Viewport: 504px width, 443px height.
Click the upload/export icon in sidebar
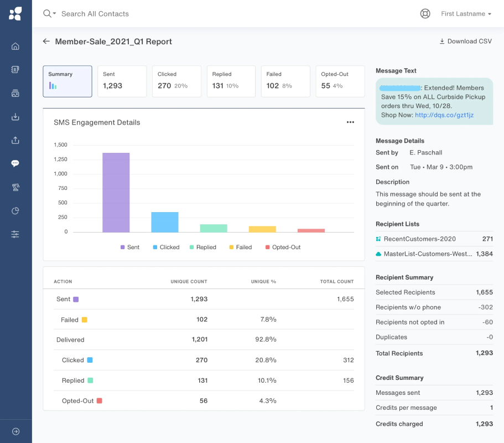pyautogui.click(x=15, y=140)
